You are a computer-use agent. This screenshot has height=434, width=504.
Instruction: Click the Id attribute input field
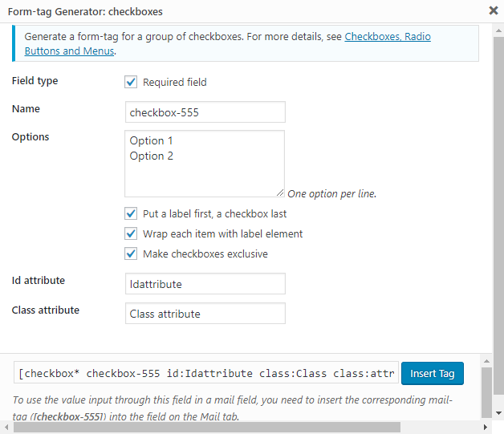coord(205,284)
